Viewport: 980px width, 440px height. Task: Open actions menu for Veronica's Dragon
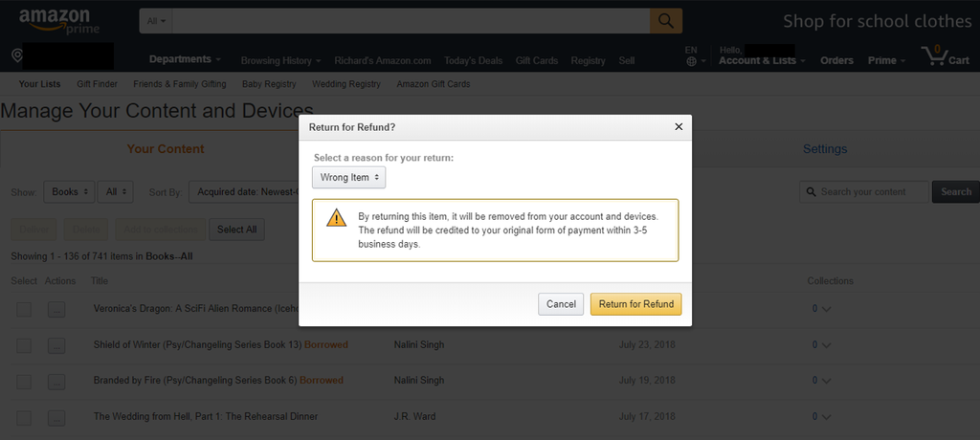coord(56,309)
